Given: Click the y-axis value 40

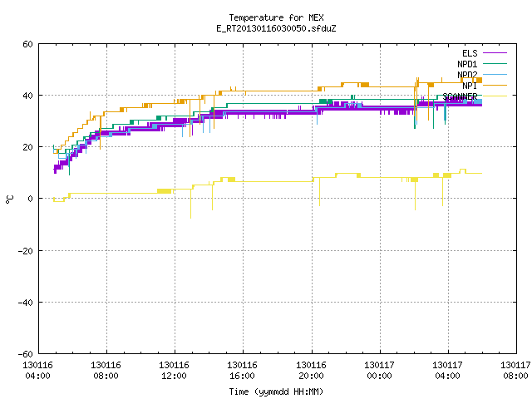Looking at the screenshot, I should coord(27,96).
